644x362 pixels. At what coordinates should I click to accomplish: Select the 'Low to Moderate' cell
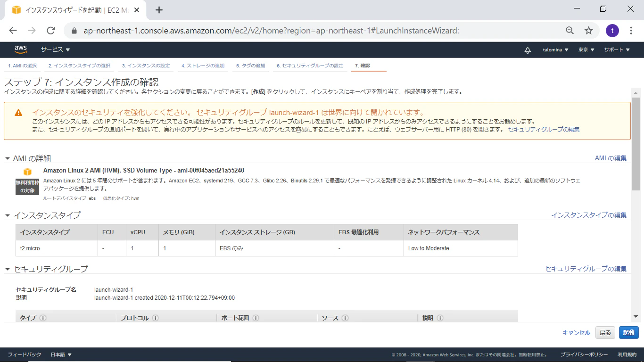pos(461,248)
